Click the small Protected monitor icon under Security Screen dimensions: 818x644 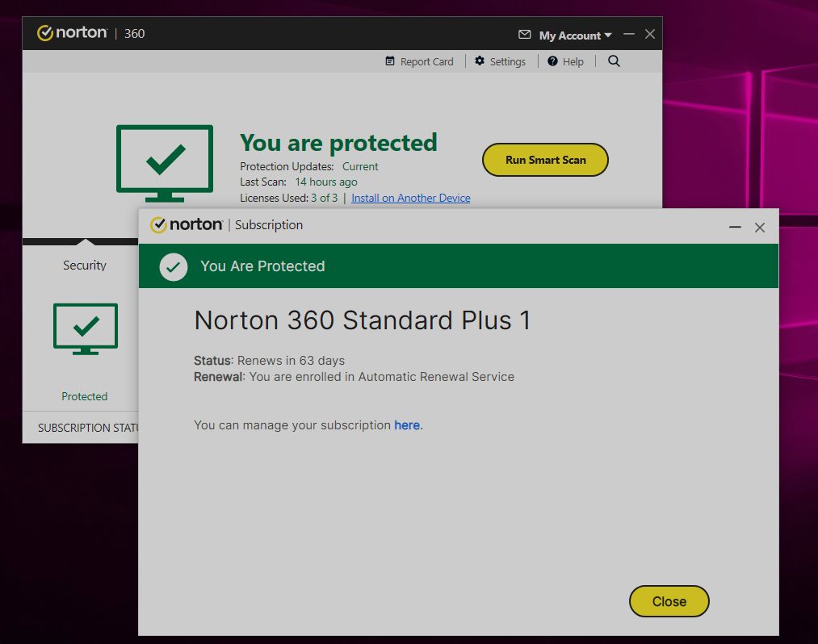tap(86, 329)
